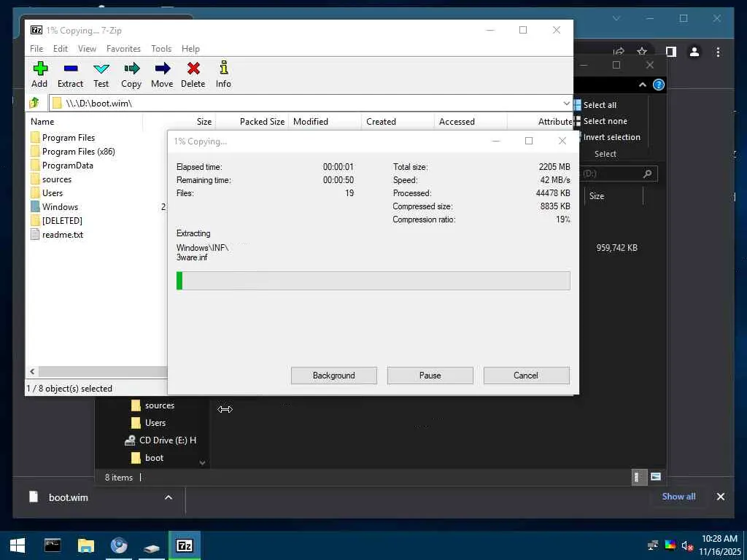The image size is (747, 560).
Task: Open the File menu in 7-Zip
Action: [36, 49]
